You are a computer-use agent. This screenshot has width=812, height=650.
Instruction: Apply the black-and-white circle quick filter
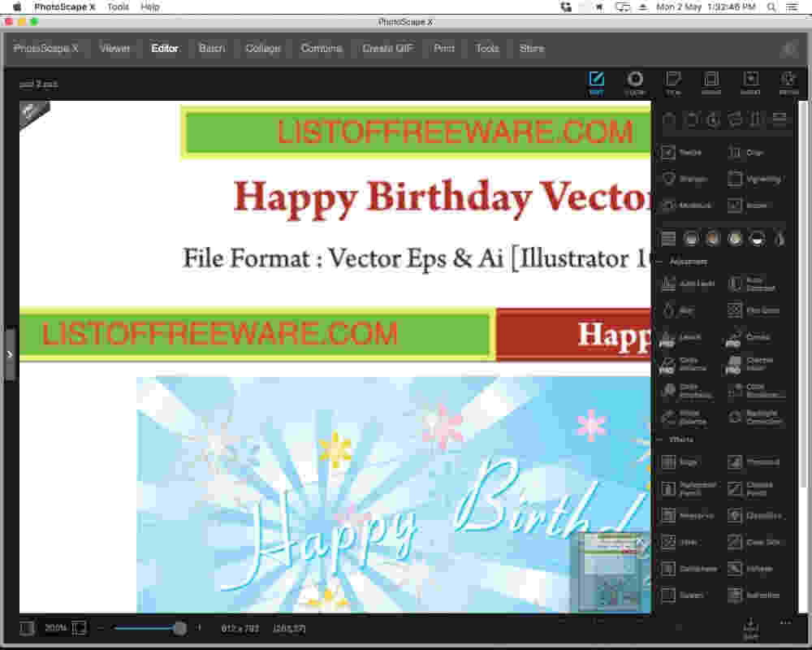(758, 238)
